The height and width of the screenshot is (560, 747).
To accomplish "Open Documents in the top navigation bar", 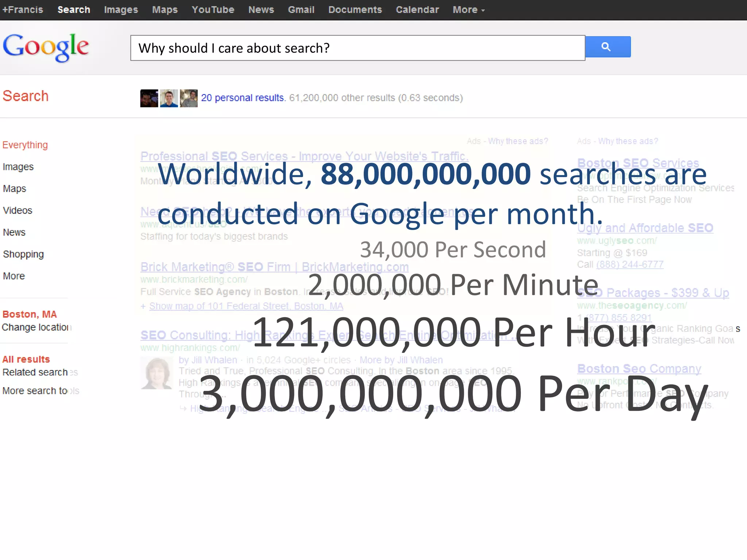I will (355, 10).
